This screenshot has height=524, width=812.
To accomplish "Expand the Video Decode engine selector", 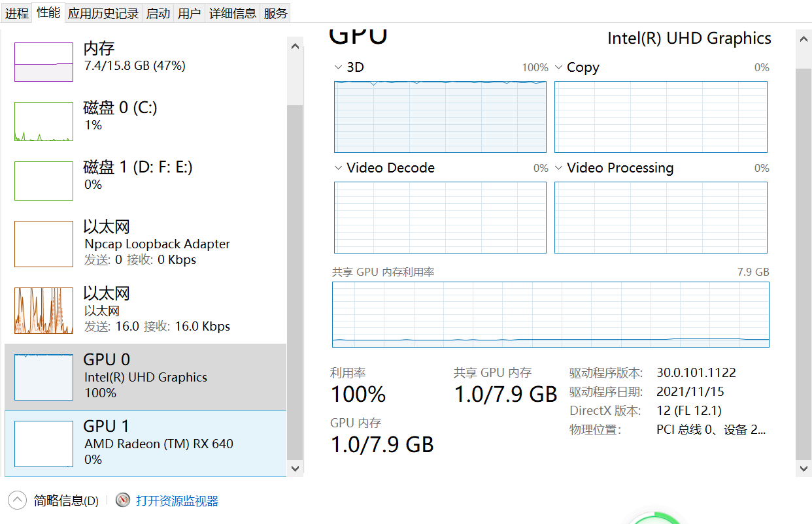I will 338,168.
